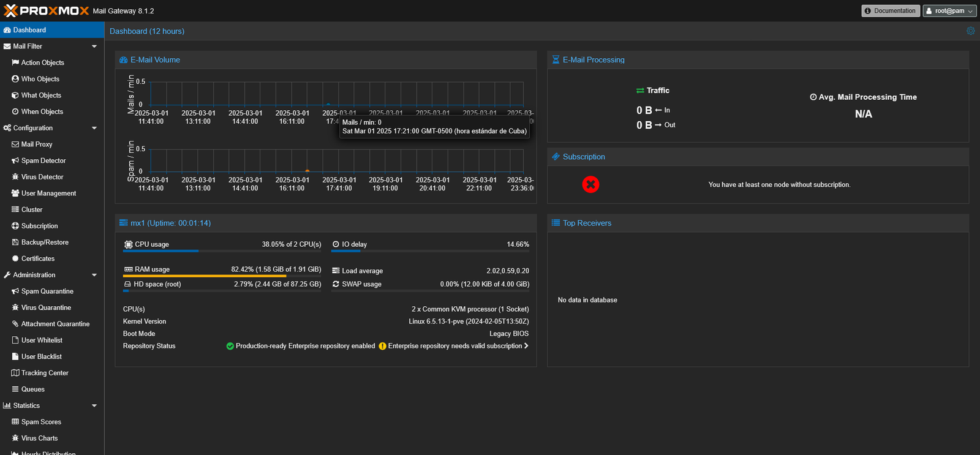Click the When Objects clock icon

point(15,111)
